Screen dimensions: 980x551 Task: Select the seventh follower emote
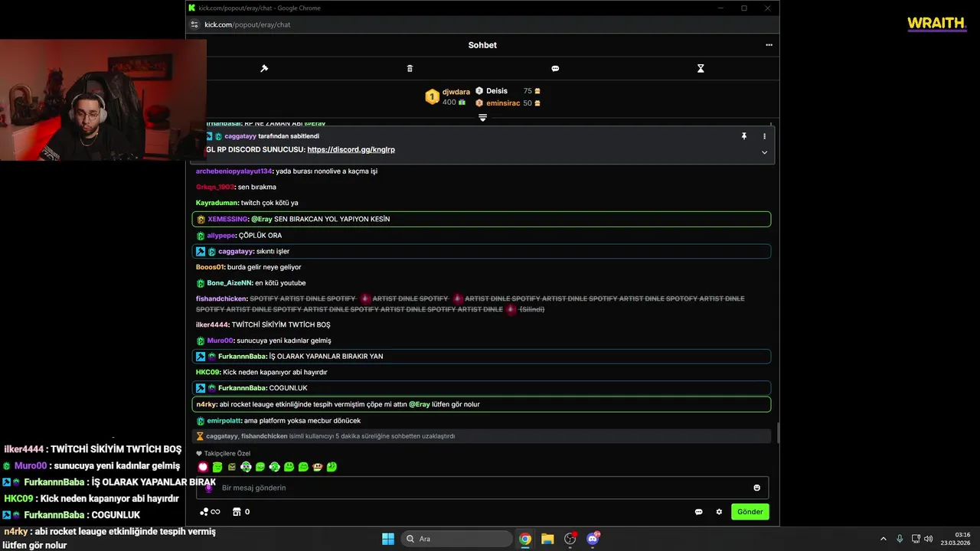pyautogui.click(x=289, y=467)
